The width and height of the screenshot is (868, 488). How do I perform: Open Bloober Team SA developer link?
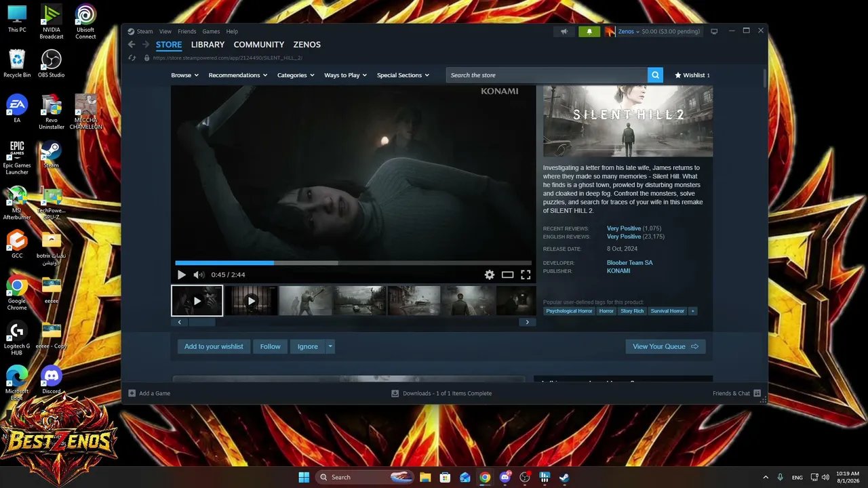(629, 263)
